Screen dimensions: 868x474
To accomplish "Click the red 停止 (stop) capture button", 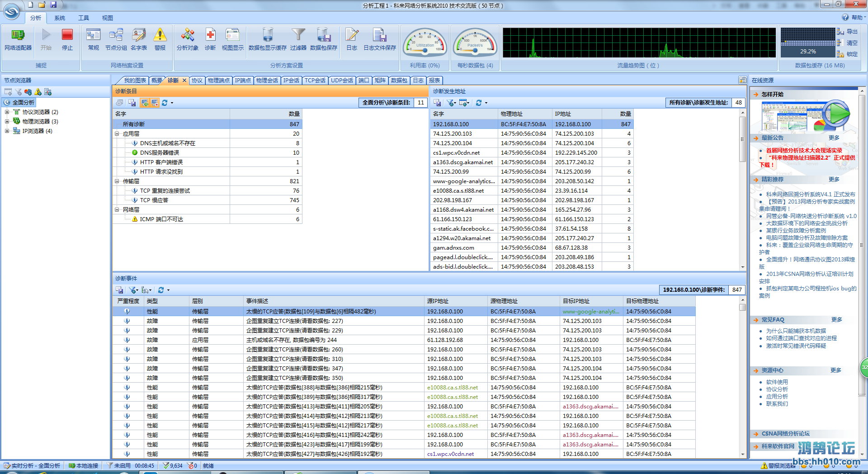I will point(67,39).
